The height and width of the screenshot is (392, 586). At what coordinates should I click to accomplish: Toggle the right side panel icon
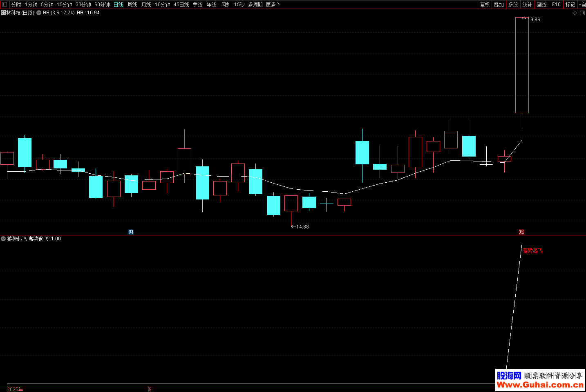[x=582, y=13]
